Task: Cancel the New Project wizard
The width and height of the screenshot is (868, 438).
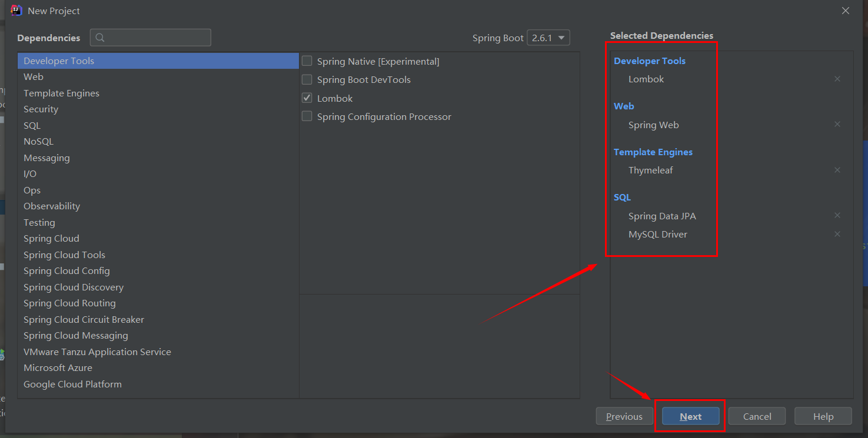Action: click(x=757, y=416)
